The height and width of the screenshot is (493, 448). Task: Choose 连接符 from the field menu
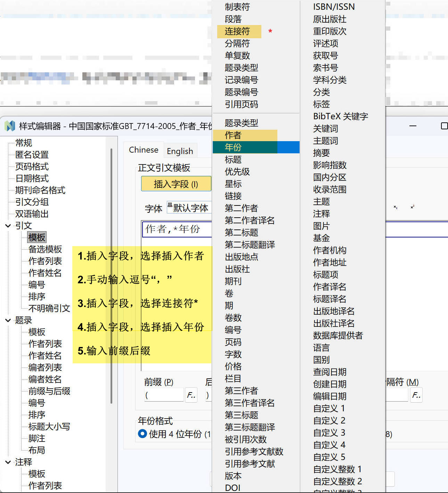pyautogui.click(x=237, y=31)
